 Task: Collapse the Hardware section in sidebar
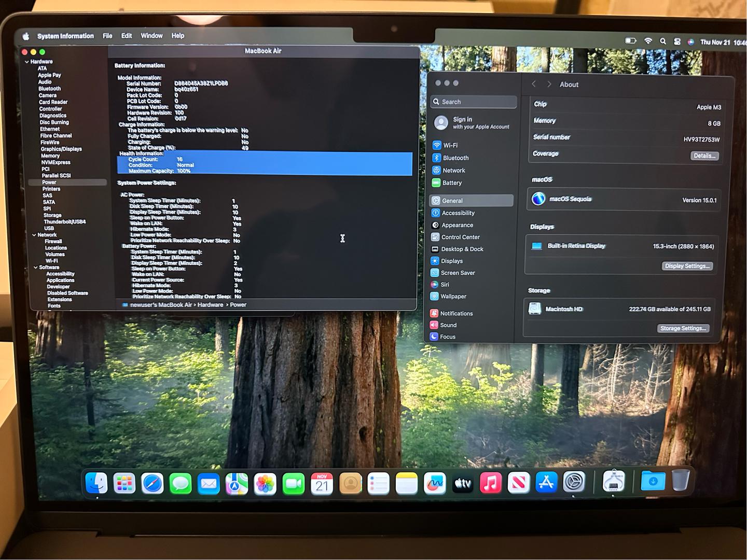(26, 62)
